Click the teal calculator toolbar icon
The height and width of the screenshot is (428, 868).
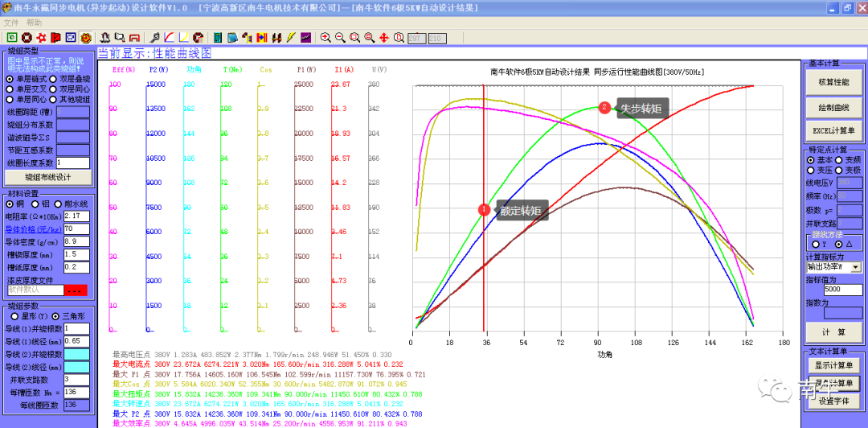[218, 38]
